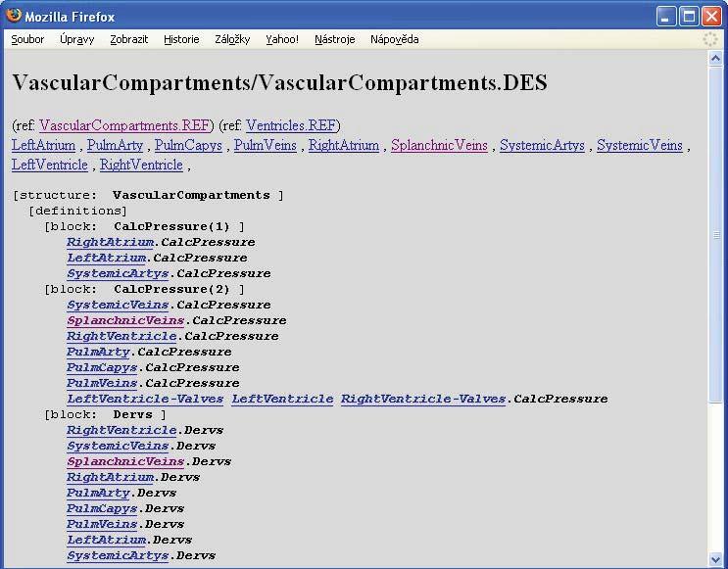This screenshot has width=728, height=569.
Task: Click LeftAtrium link before .Dervs
Action: point(107,540)
